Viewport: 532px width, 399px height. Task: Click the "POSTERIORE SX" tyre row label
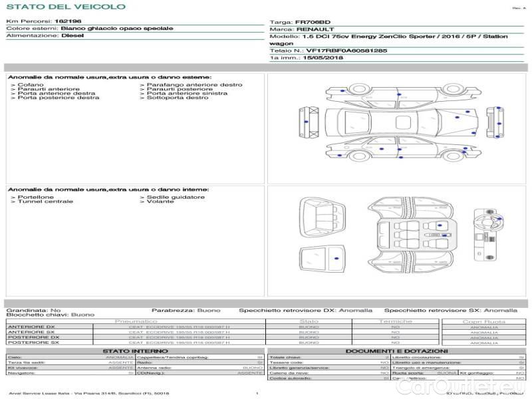34,342
